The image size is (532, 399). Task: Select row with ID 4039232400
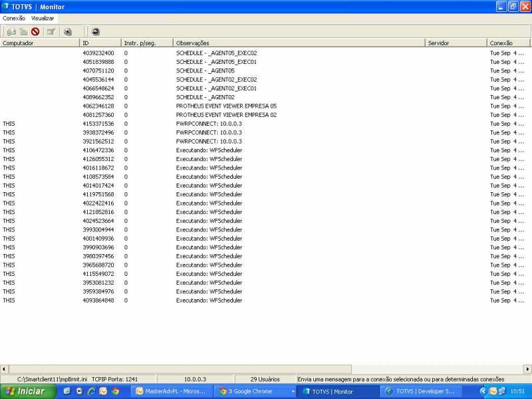click(265, 53)
